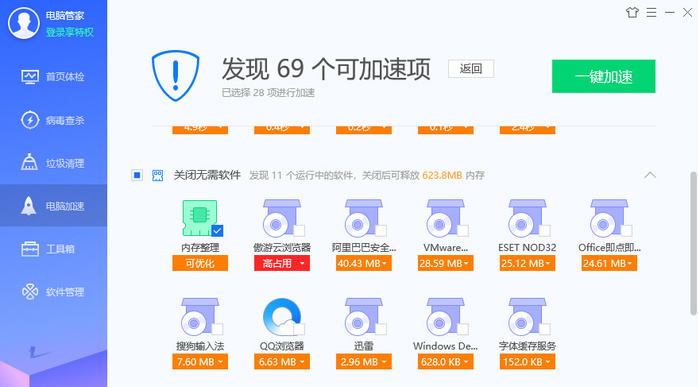Open the main menu hamburger icon
The width and height of the screenshot is (698, 387).
651,12
